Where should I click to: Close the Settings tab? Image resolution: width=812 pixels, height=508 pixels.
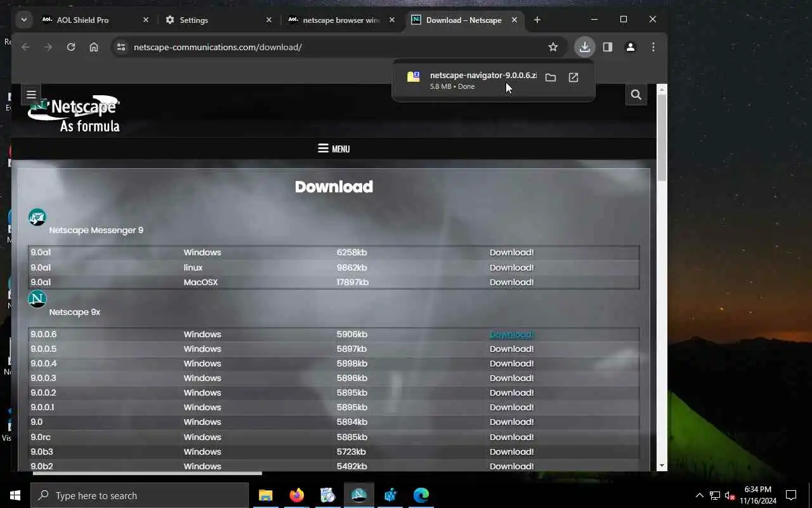[x=269, y=20]
